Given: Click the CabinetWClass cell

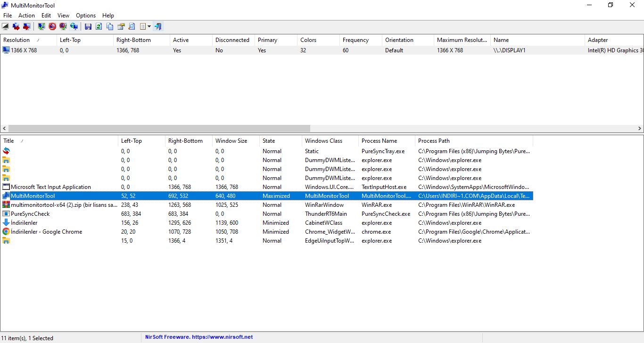Looking at the screenshot, I should click(324, 223).
